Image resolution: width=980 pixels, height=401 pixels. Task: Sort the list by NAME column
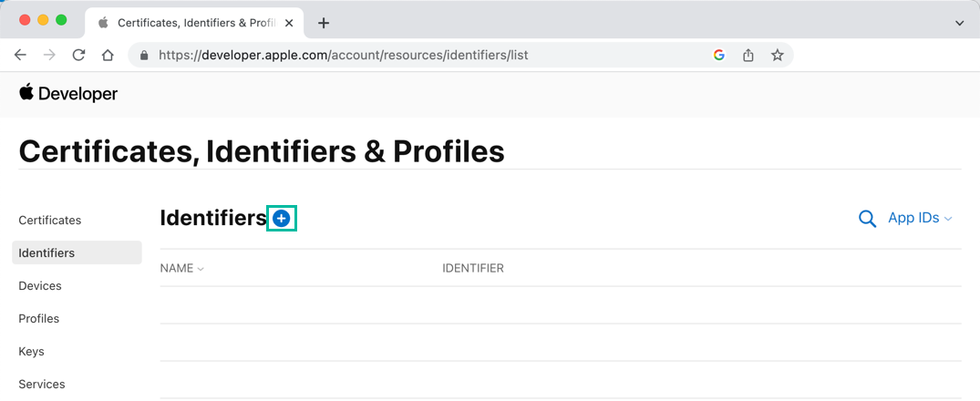click(181, 268)
